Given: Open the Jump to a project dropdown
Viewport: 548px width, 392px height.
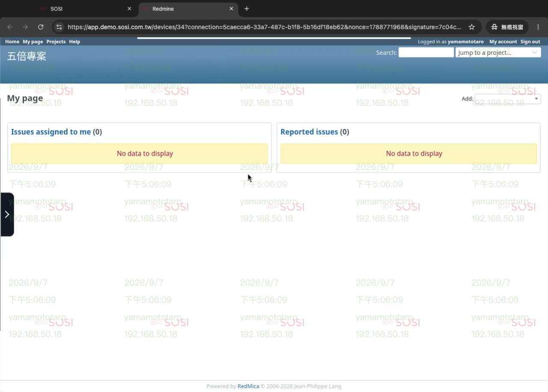Looking at the screenshot, I should (498, 52).
